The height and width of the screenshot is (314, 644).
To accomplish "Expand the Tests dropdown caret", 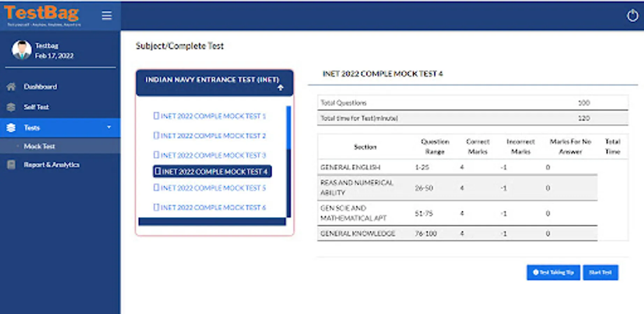I will pos(109,127).
